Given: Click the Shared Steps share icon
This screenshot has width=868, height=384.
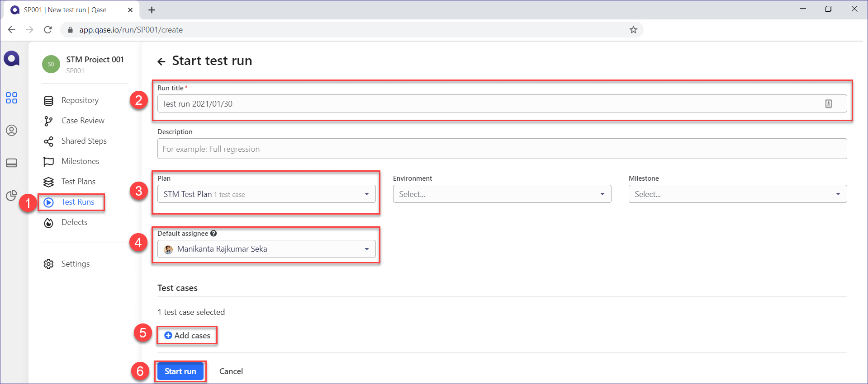Looking at the screenshot, I should click(x=48, y=141).
